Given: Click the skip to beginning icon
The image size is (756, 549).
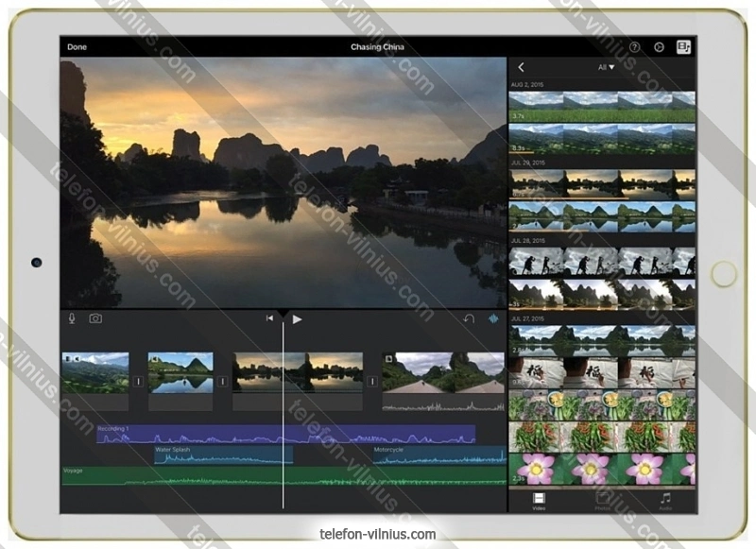Looking at the screenshot, I should tap(269, 319).
